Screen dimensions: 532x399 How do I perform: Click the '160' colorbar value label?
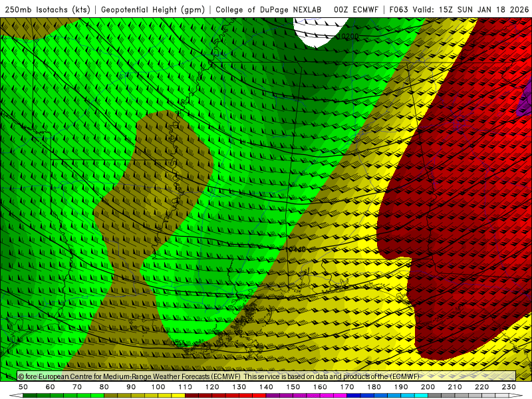[x=320, y=387]
